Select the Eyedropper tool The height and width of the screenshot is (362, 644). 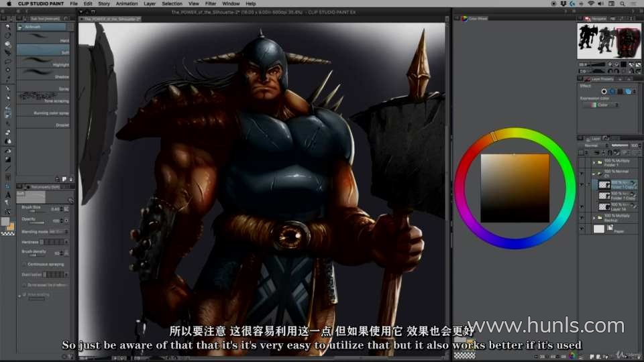click(x=7, y=79)
